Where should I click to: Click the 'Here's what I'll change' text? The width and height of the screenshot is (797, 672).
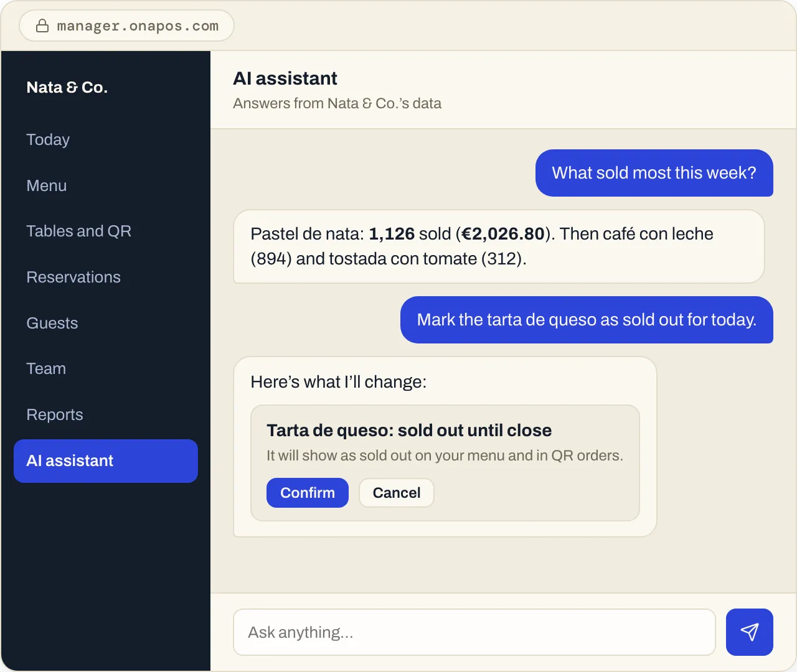point(339,382)
